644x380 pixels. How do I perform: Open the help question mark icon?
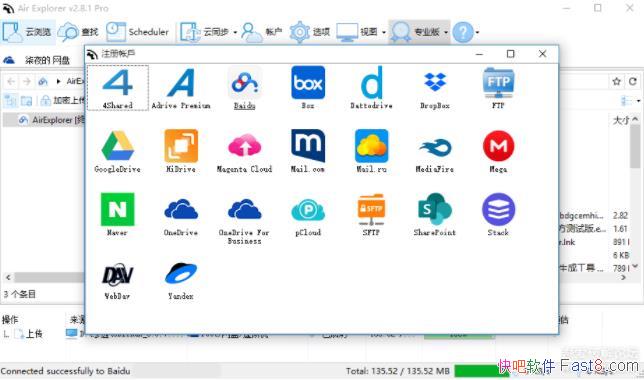tap(463, 32)
